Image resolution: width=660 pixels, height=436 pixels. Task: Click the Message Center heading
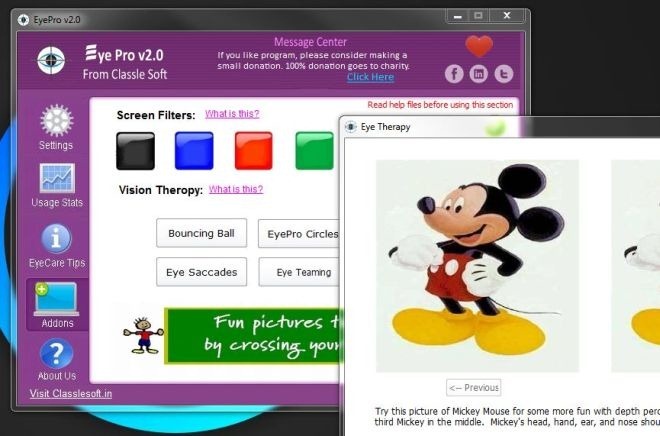click(x=311, y=42)
